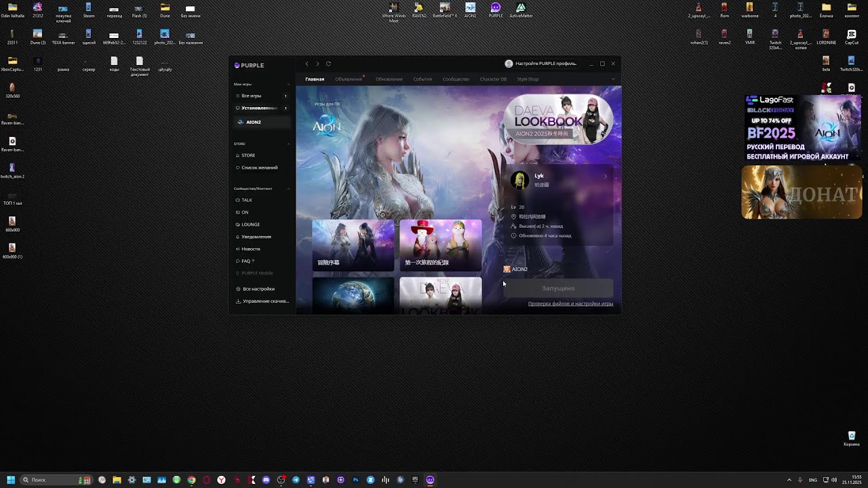Screen dimensions: 868x488
Task: Open Google Chrome from the taskbar
Action: pyautogui.click(x=192, y=480)
